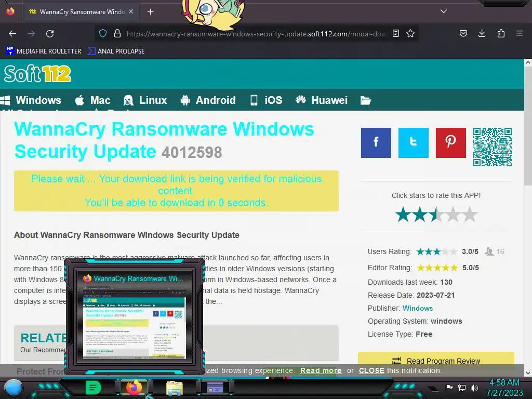Reload the page with the refresh icon
This screenshot has width=532, height=399.
coord(50,34)
